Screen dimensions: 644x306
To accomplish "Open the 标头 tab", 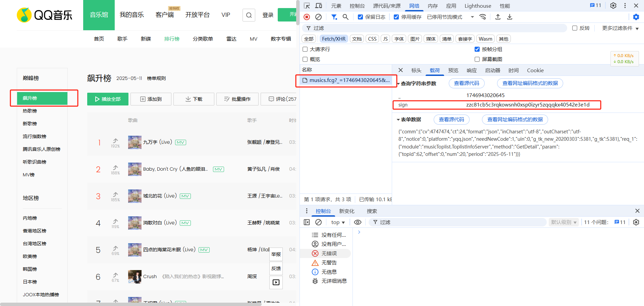I will (416, 70).
